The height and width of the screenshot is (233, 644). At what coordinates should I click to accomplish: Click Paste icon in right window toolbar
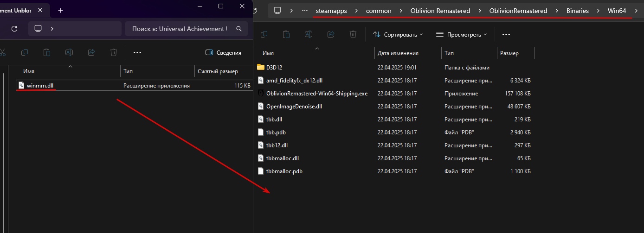coord(286,34)
